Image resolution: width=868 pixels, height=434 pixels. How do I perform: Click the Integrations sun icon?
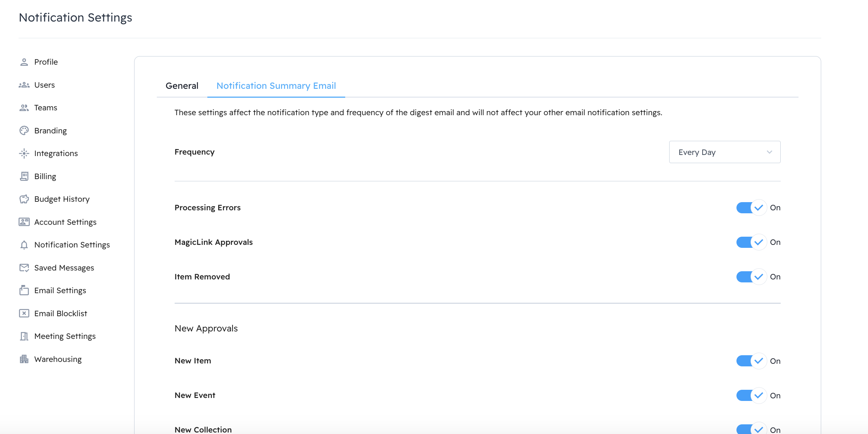point(24,153)
